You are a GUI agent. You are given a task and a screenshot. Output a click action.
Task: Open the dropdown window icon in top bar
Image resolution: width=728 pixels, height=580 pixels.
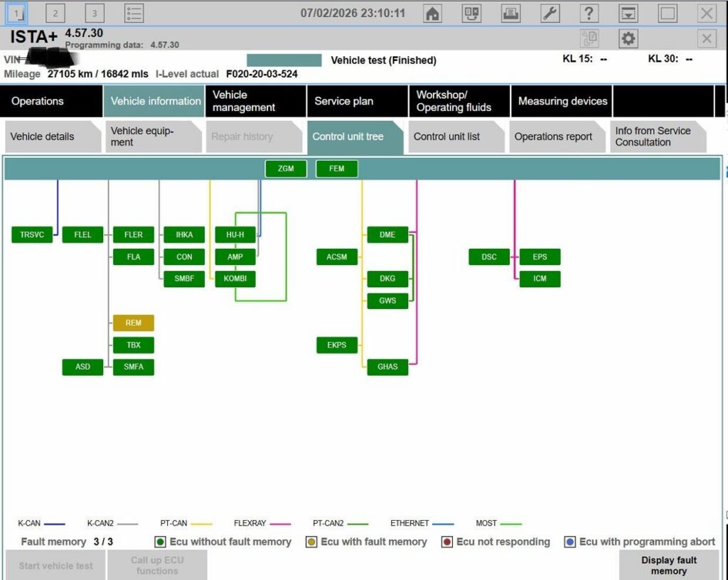(628, 14)
